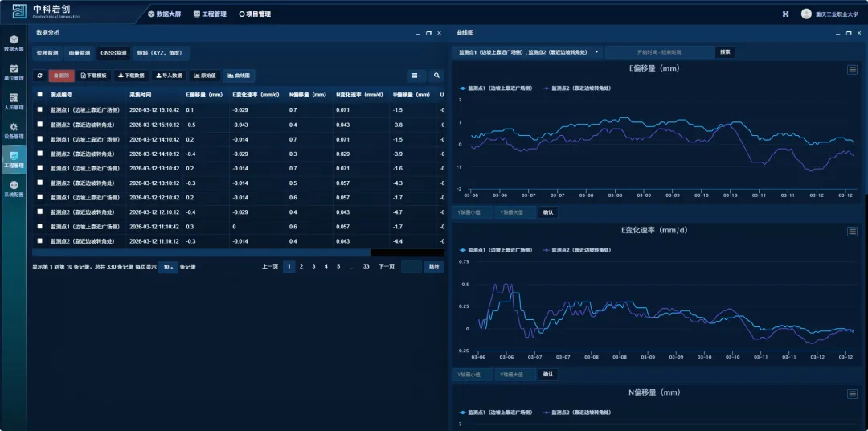Expand the column view dropdown in toolbar
The width and height of the screenshot is (868, 431).
click(x=416, y=76)
